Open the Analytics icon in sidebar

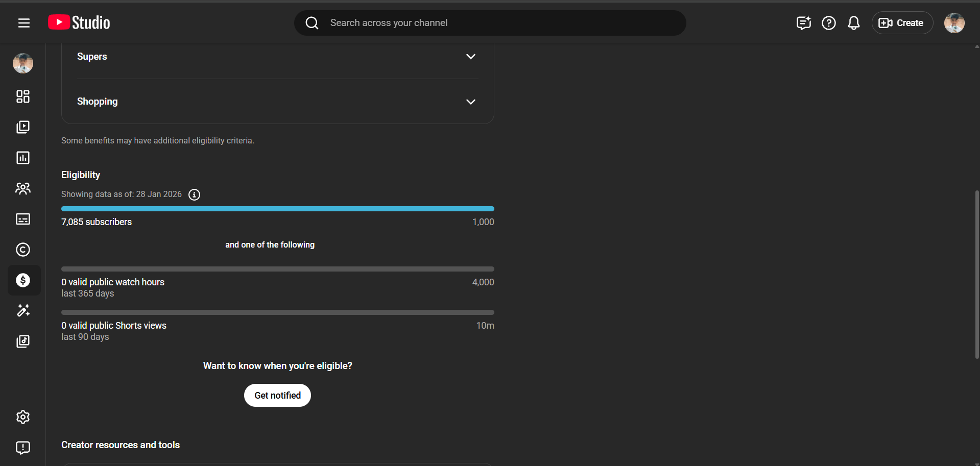[23, 158]
